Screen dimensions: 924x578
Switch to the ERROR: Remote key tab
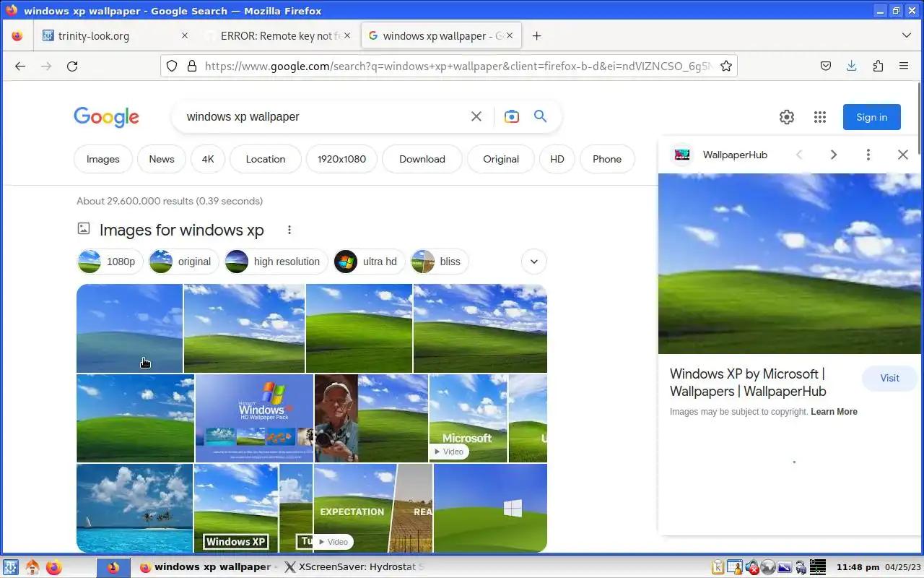click(278, 35)
